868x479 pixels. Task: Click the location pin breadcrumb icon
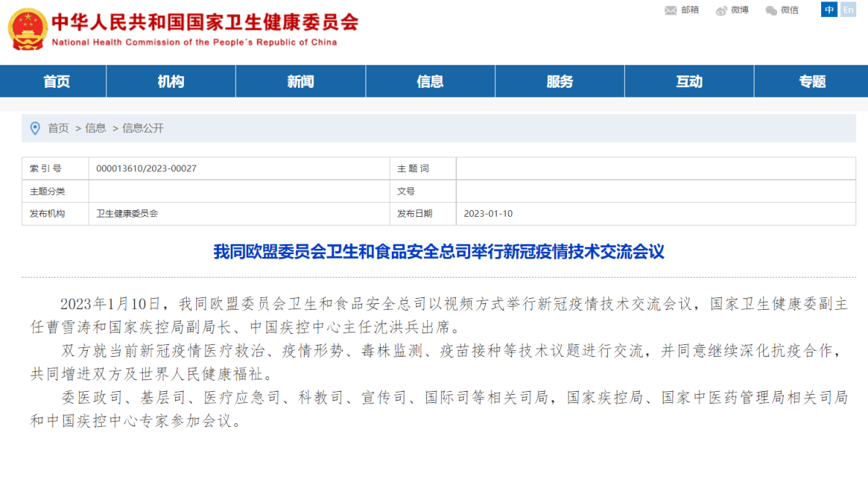click(35, 128)
